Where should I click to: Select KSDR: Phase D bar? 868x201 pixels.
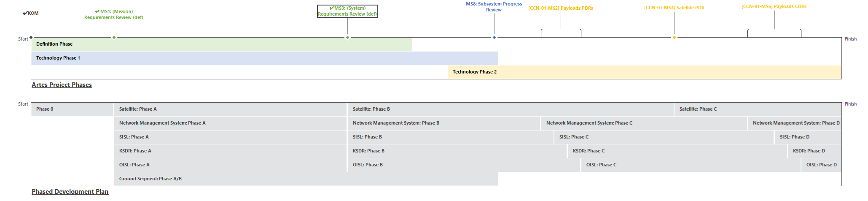pyautogui.click(x=815, y=151)
